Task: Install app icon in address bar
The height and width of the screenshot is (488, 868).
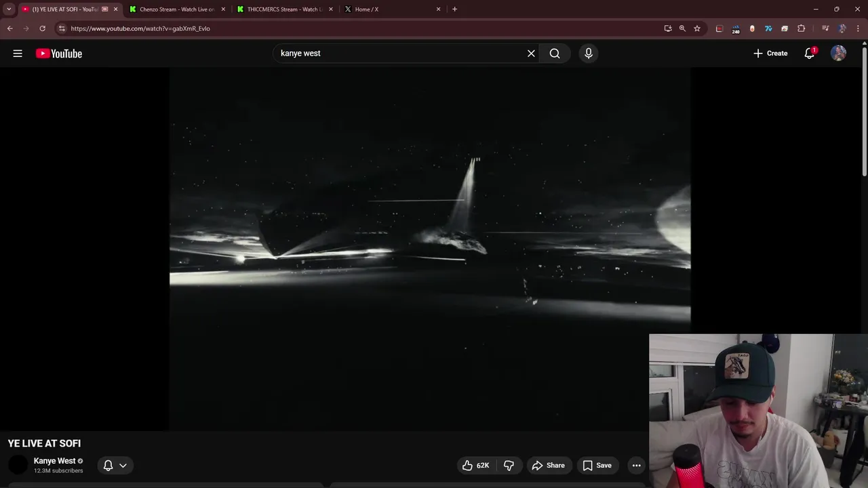Action: coord(668,28)
